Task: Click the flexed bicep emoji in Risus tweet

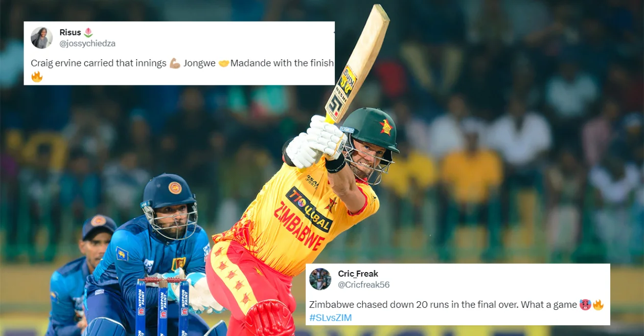Action: coord(175,63)
